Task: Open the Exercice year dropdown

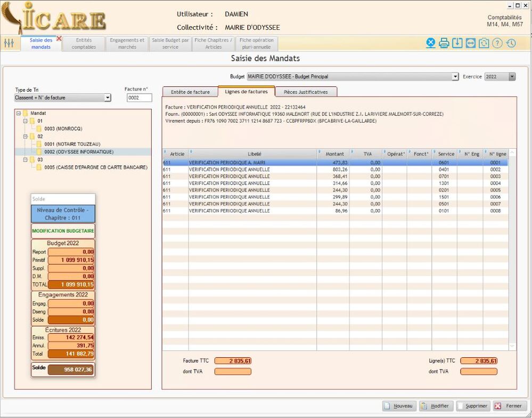Action: pos(512,77)
